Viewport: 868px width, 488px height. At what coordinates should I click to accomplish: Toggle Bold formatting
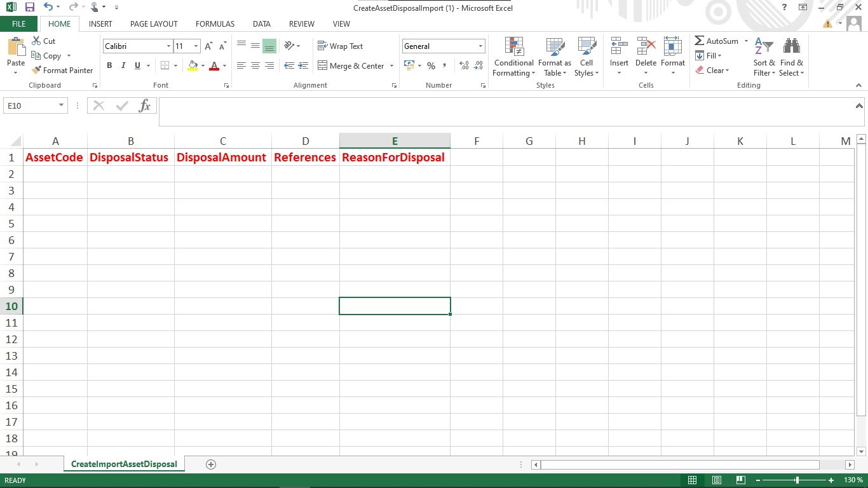click(x=109, y=65)
